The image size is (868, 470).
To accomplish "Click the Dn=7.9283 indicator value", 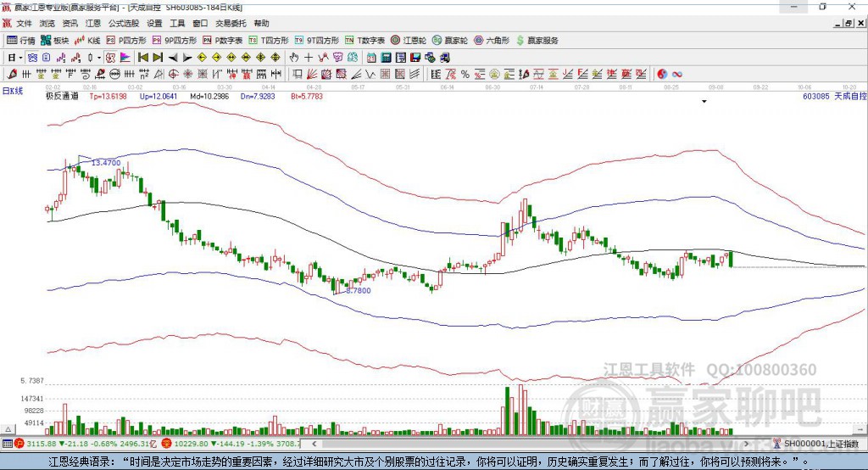I will (258, 97).
